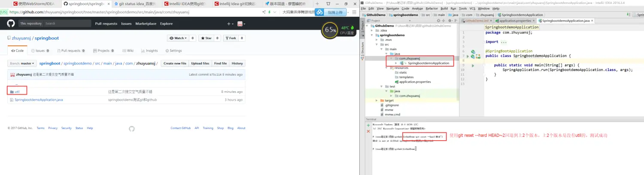Expand the .mvn folder node
This screenshot has height=175, width=644.
(377, 40)
